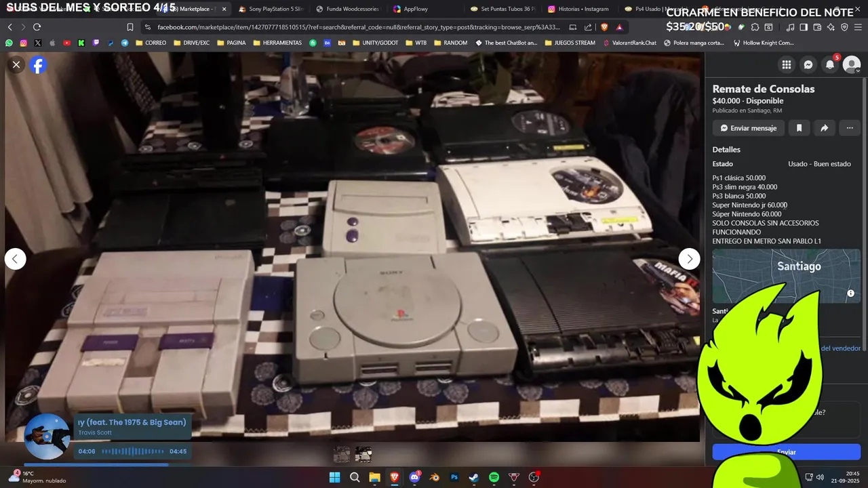Open the account profile menu
The width and height of the screenshot is (868, 488).
coord(852,65)
